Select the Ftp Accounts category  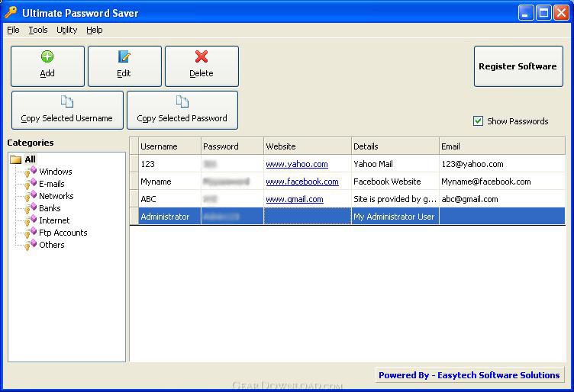(63, 233)
